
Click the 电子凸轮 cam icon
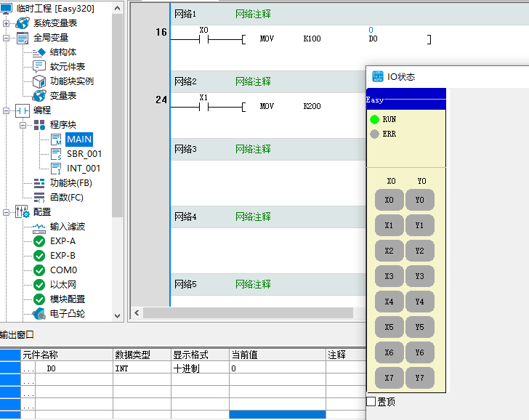point(39,314)
